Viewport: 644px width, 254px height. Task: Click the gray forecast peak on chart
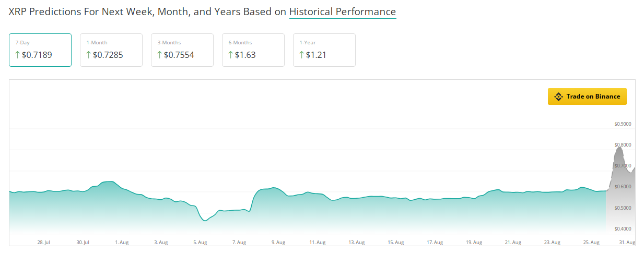point(619,150)
